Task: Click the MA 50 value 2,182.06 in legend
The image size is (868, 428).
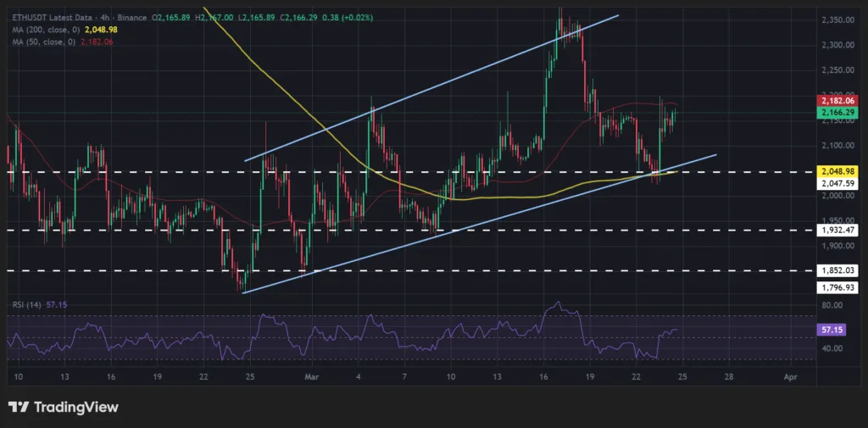Action: pyautogui.click(x=97, y=42)
